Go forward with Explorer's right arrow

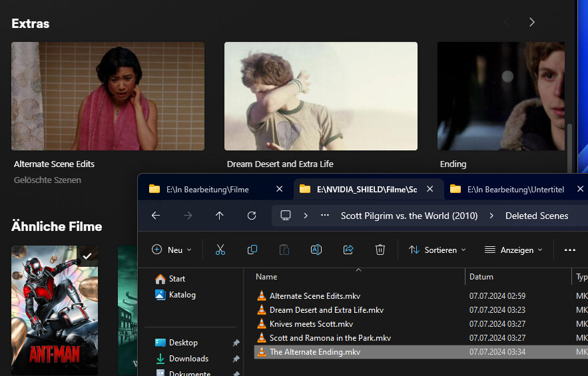click(188, 216)
